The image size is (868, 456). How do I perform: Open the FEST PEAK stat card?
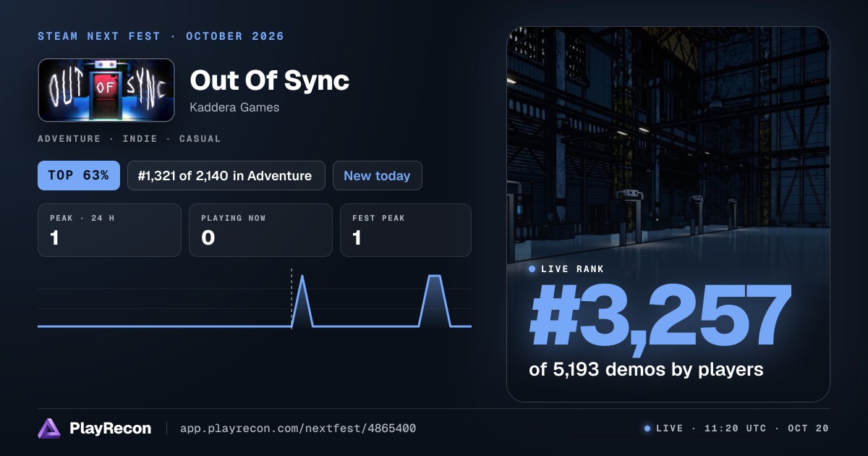point(406,230)
